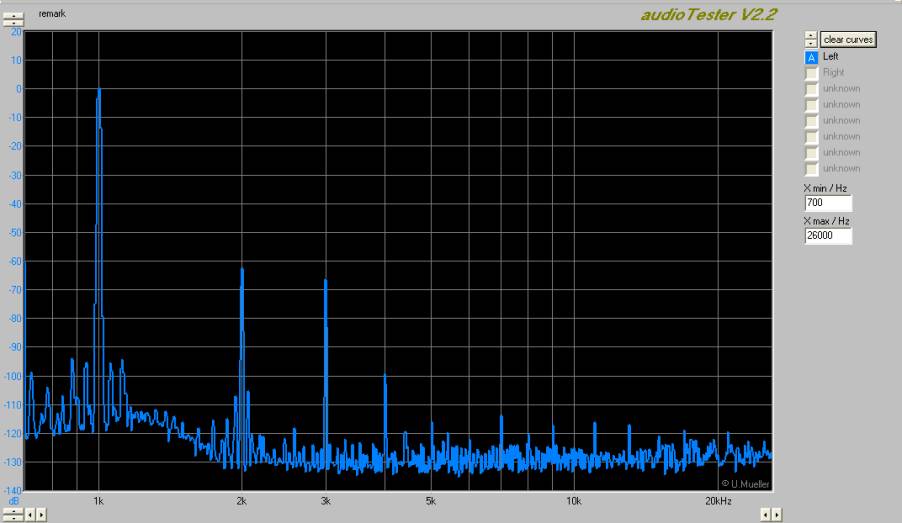
Task: Click the X max / Hz field
Action: (827, 237)
